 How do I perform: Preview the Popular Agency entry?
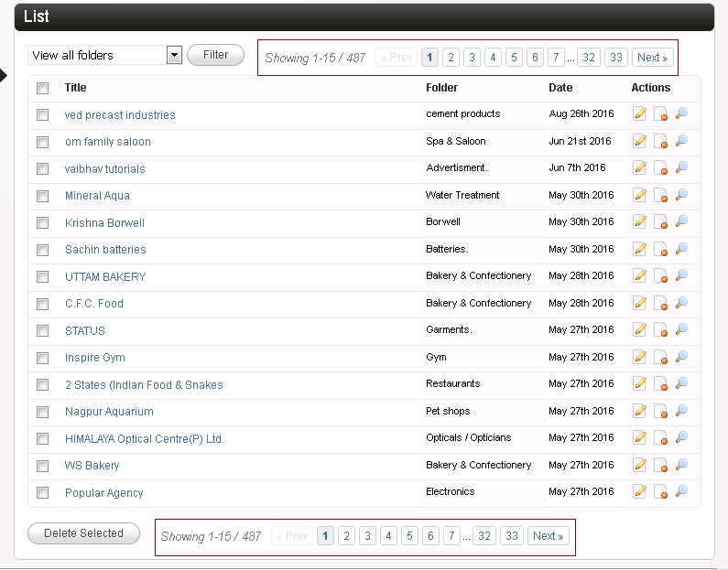(681, 492)
